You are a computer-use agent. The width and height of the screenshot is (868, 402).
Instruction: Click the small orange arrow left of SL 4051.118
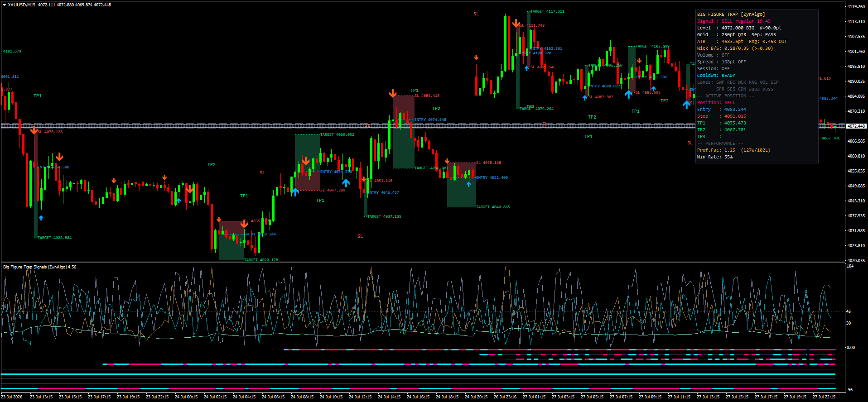coord(364,180)
